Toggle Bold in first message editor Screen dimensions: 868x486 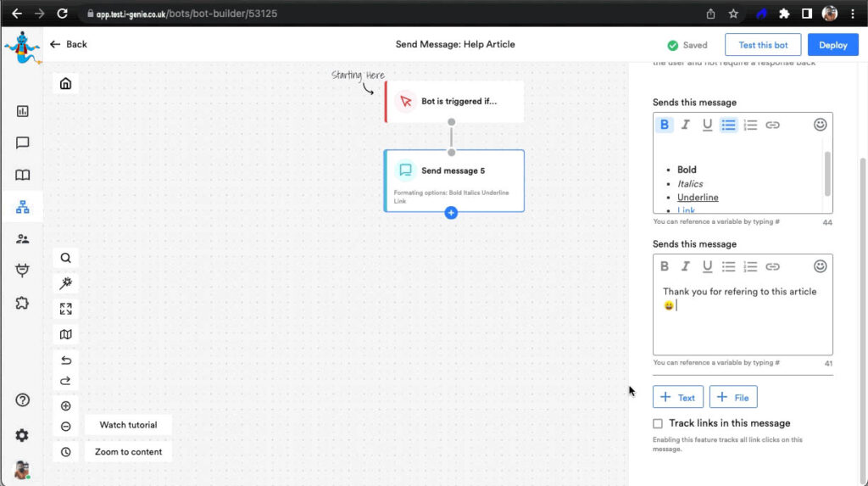click(665, 125)
